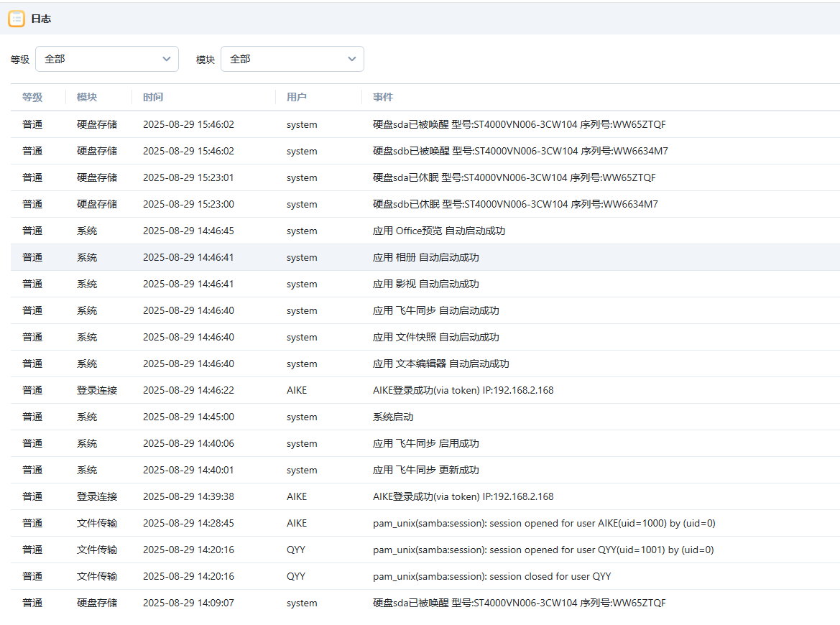Click the chevron arrow of the 等级 dropdown
The height and width of the screenshot is (625, 840).
click(167, 59)
